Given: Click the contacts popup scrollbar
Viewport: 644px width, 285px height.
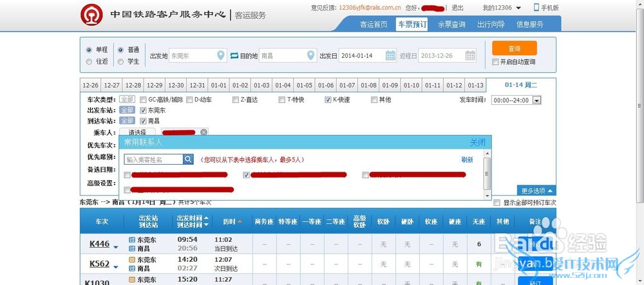Looking at the screenshot, I should (487, 174).
